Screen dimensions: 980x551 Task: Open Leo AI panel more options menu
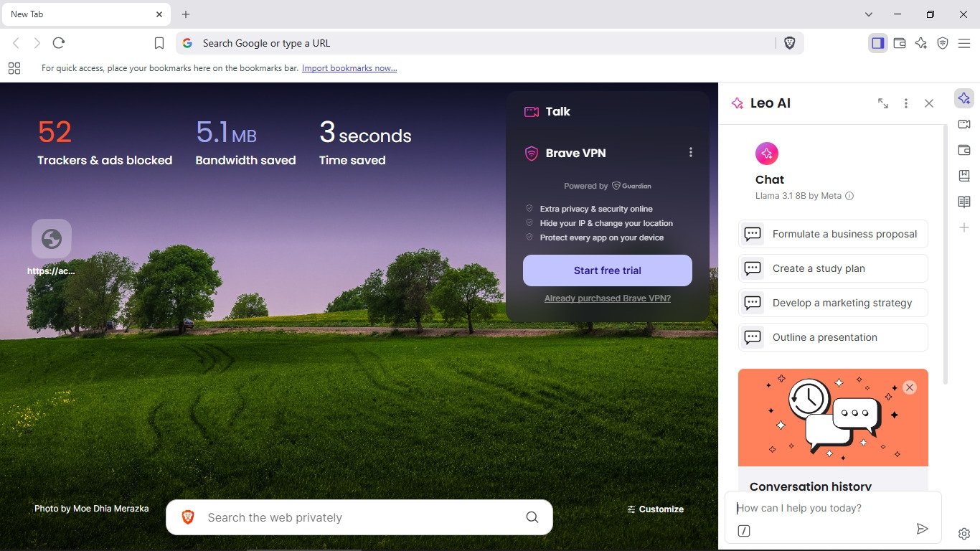click(906, 103)
